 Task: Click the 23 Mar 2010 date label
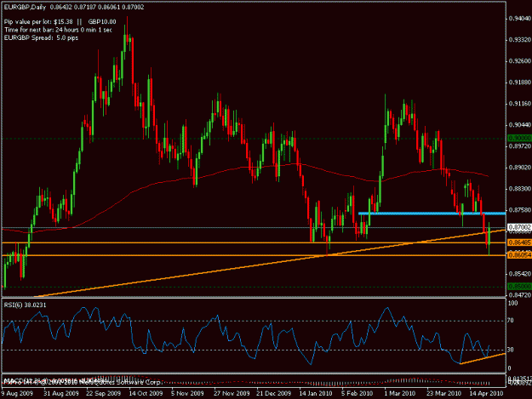pos(443,394)
